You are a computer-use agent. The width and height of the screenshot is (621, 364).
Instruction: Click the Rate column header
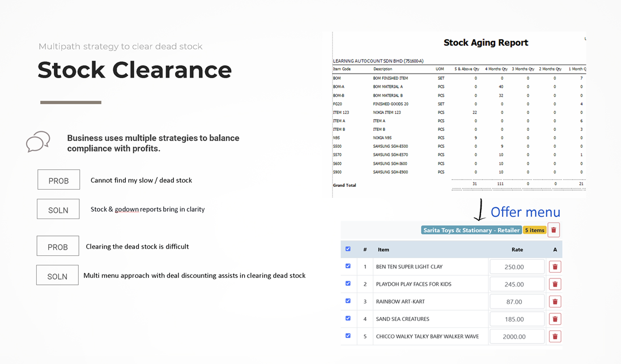pyautogui.click(x=517, y=250)
